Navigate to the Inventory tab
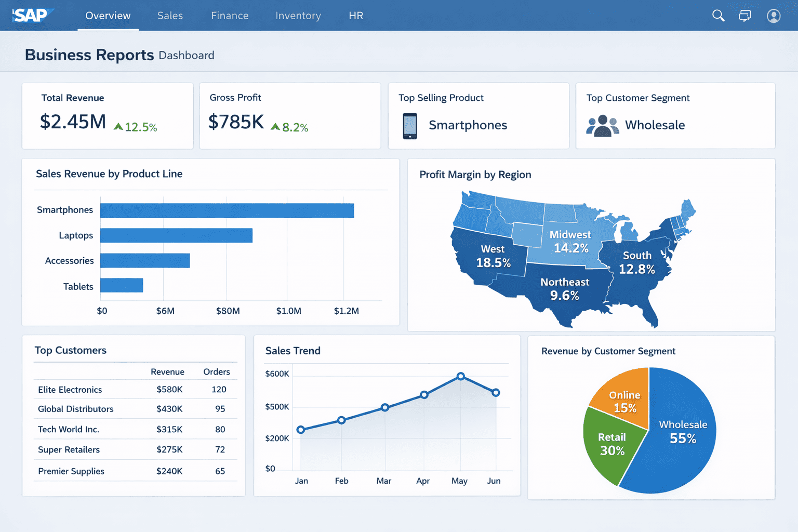Viewport: 798px width, 532px height. [x=298, y=16]
